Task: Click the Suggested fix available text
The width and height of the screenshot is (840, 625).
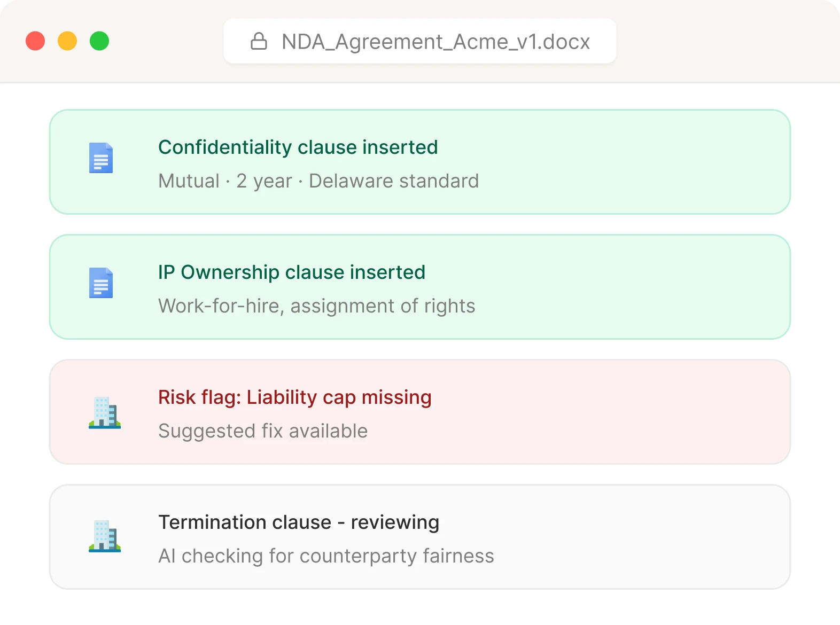Action: tap(263, 431)
